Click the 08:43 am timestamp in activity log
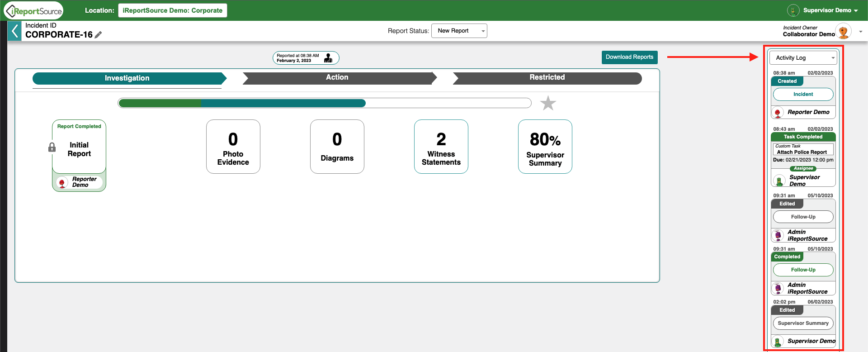The width and height of the screenshot is (868, 352). tap(784, 129)
